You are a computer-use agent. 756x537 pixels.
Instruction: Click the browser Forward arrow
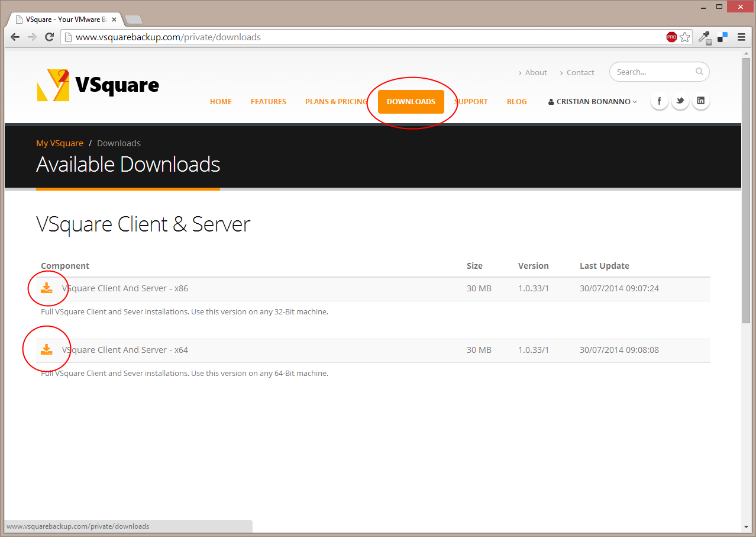click(x=33, y=37)
